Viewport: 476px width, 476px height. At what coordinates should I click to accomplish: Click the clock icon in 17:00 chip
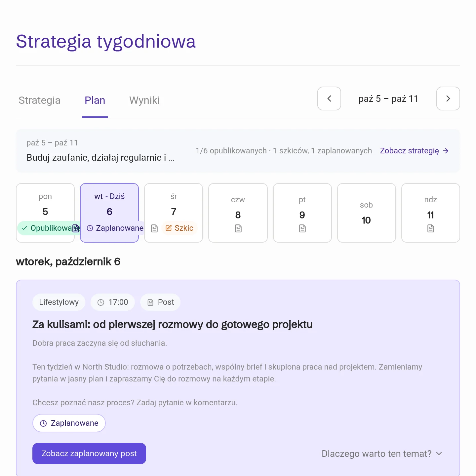click(101, 302)
